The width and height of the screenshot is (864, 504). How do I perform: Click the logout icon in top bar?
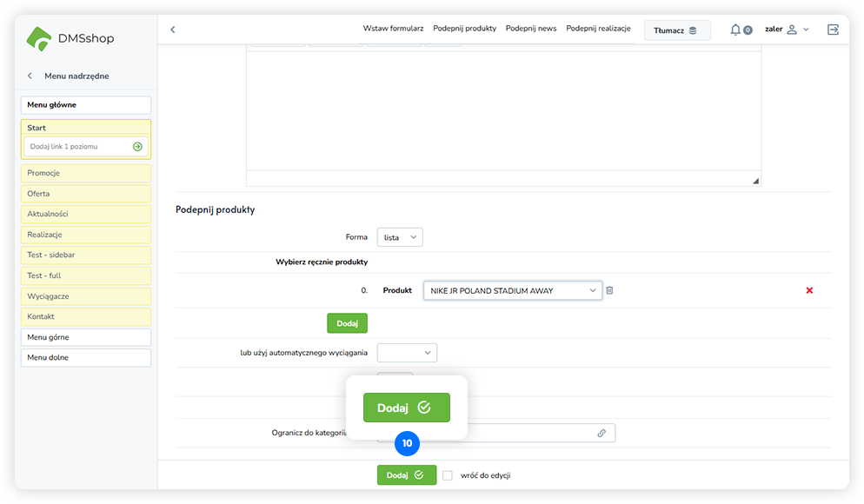click(833, 30)
